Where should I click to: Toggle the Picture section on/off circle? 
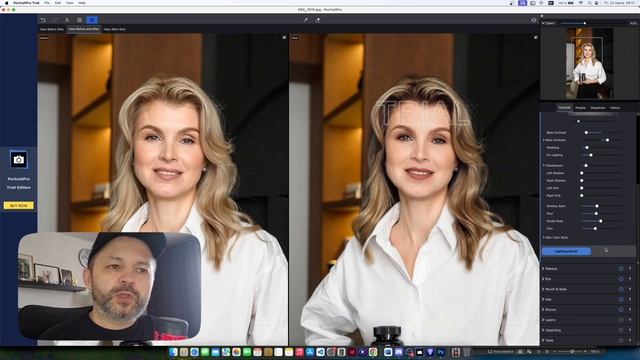[621, 309]
